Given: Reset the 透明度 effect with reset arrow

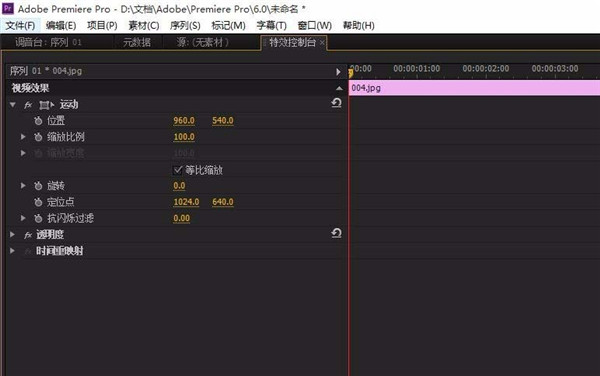Looking at the screenshot, I should 336,233.
